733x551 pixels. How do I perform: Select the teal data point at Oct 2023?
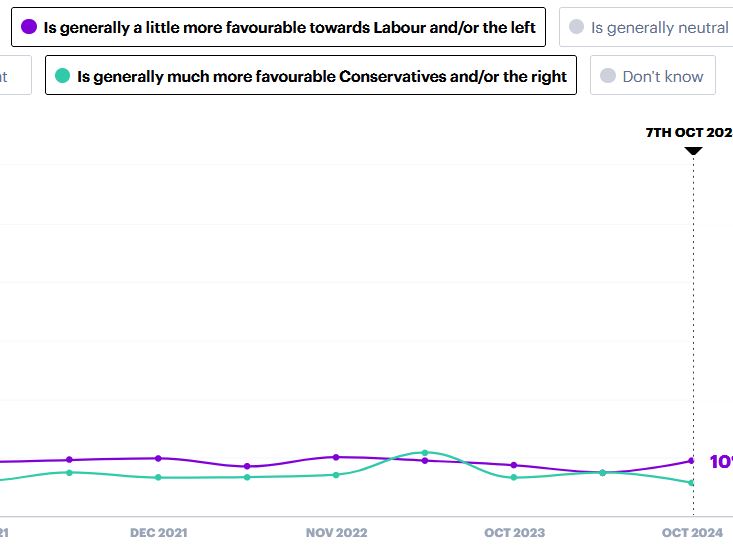click(514, 477)
